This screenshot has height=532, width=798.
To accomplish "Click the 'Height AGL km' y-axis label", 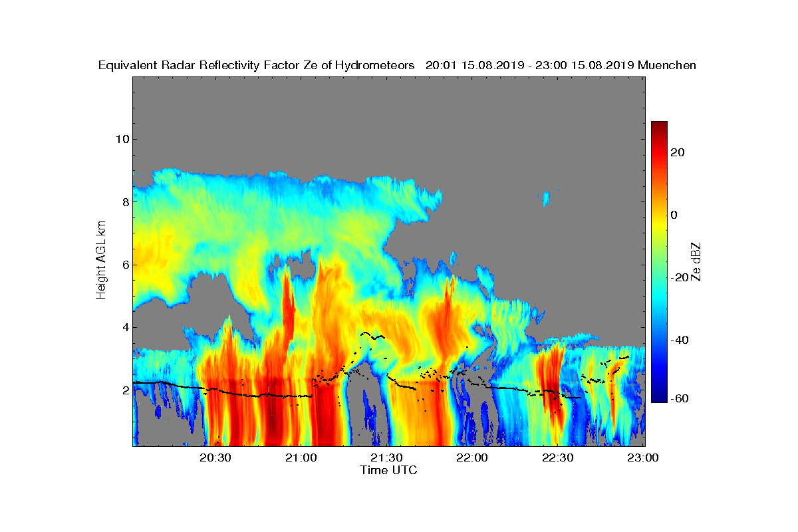I will (x=101, y=261).
